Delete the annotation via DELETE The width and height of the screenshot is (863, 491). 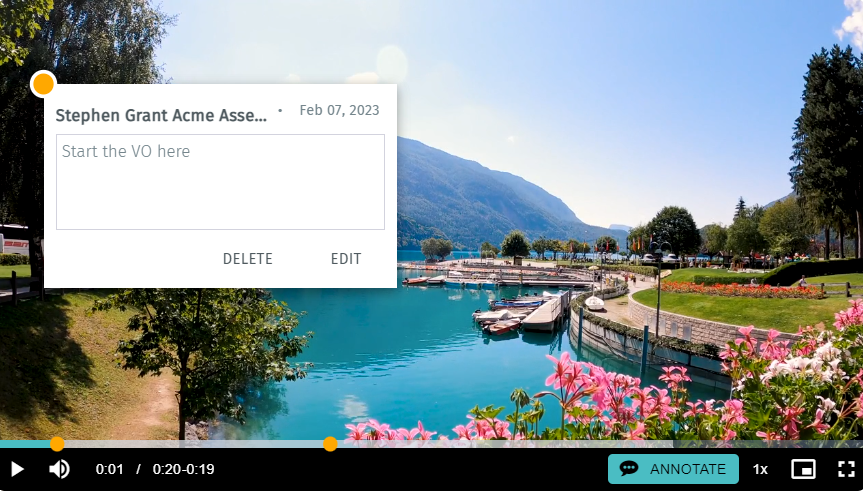[248, 259]
